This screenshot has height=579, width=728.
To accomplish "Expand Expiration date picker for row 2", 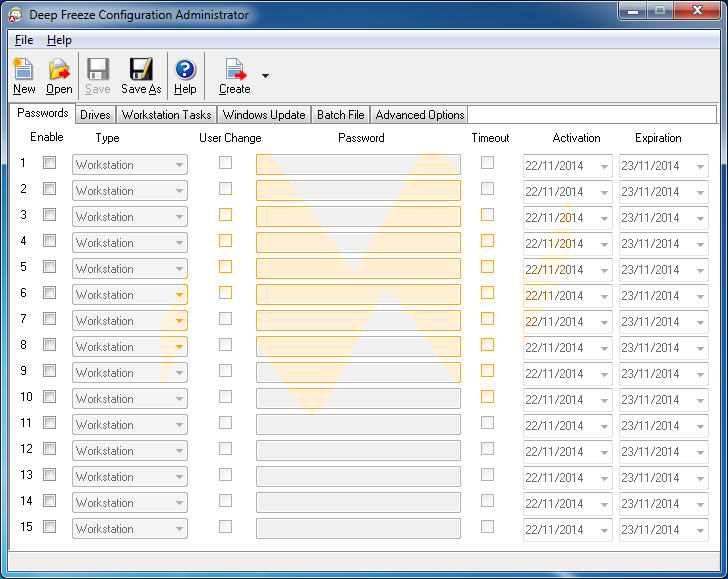I will 701,192.
